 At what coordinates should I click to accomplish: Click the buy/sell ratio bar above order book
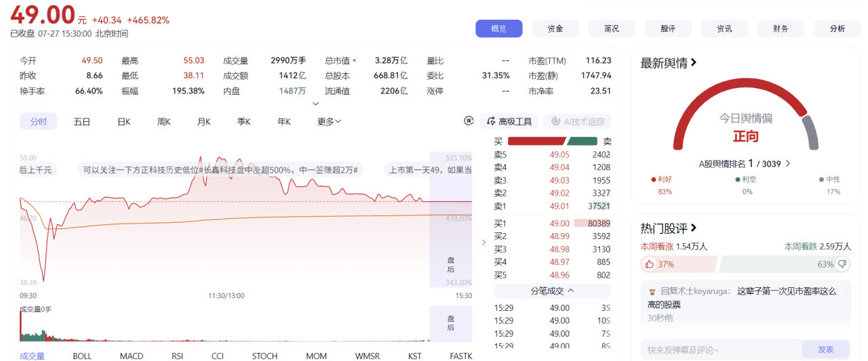(553, 141)
